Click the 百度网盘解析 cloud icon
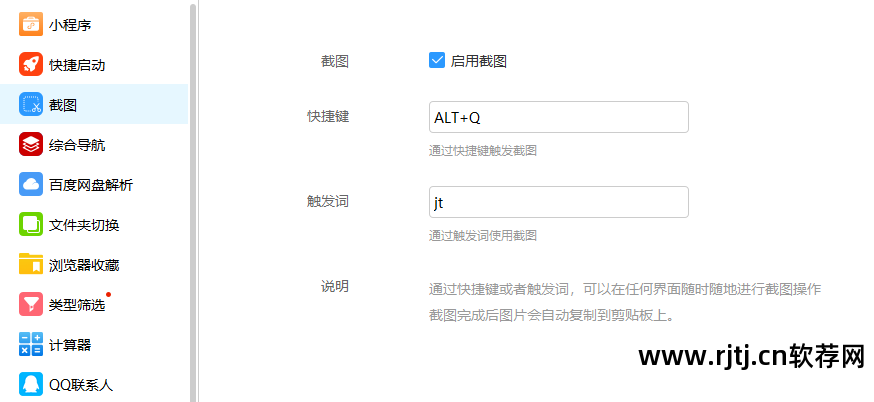Image resolution: width=874 pixels, height=402 pixels. [x=31, y=184]
